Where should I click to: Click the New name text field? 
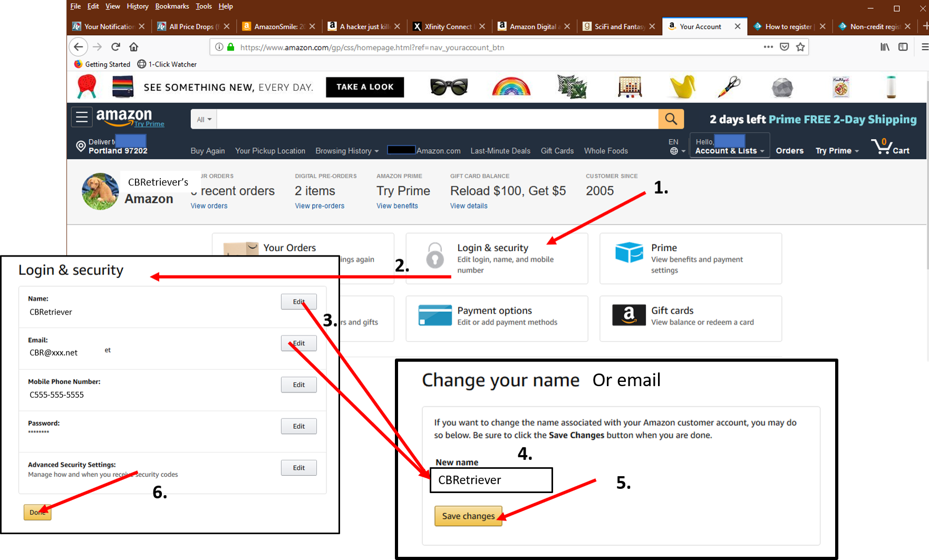coord(491,480)
